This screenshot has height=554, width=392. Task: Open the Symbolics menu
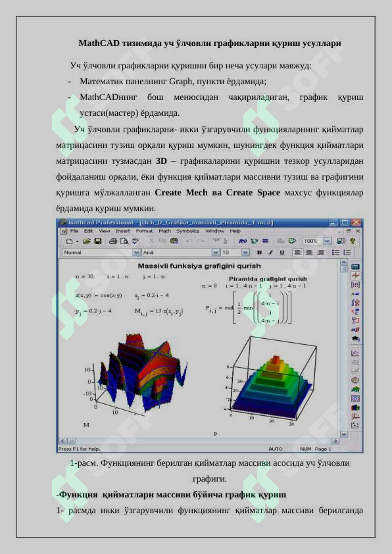(x=188, y=231)
